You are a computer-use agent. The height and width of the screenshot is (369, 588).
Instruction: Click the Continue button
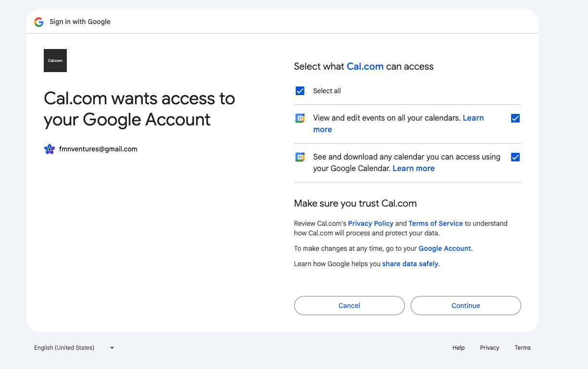pos(465,306)
